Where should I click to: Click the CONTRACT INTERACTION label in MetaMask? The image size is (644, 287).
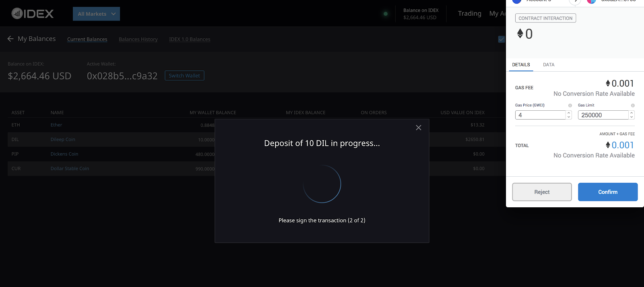(545, 18)
